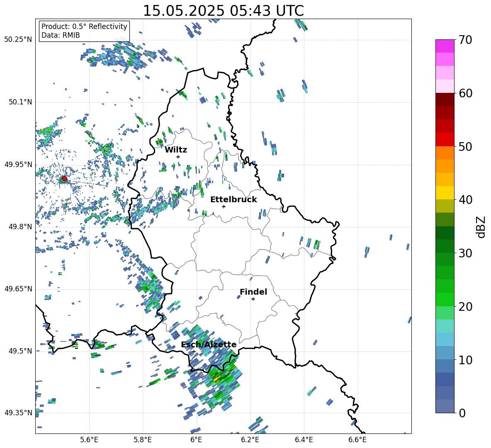Click the 6°E longitude label

pos(196,440)
